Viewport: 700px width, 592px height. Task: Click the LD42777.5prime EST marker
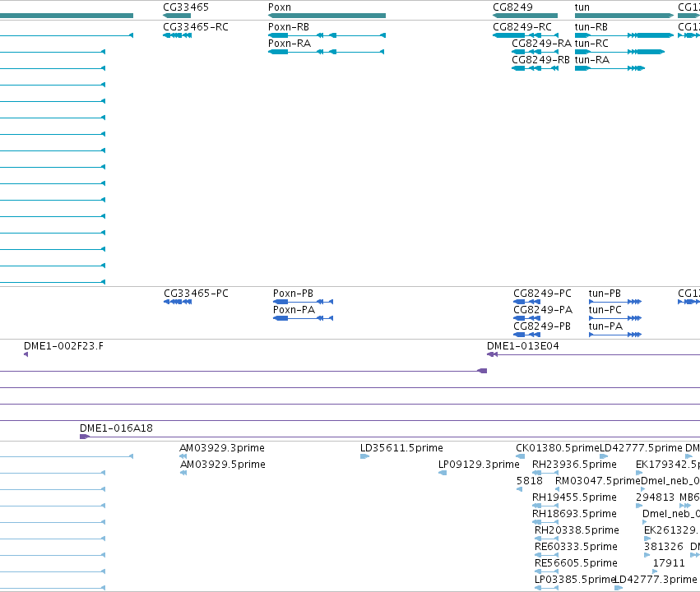(x=604, y=456)
